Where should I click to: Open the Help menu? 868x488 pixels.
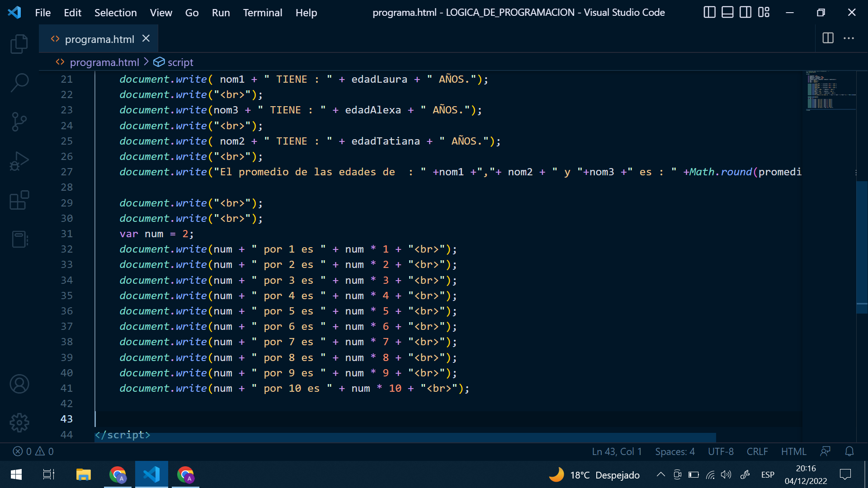(x=306, y=13)
